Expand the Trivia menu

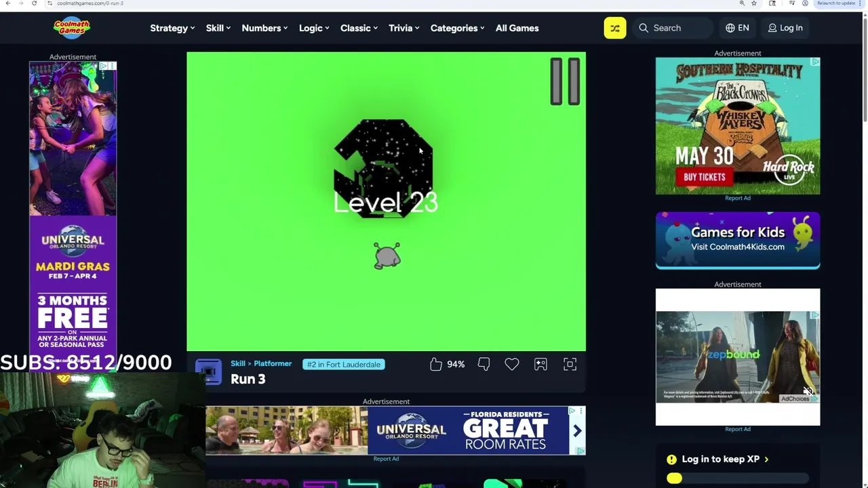(x=403, y=28)
